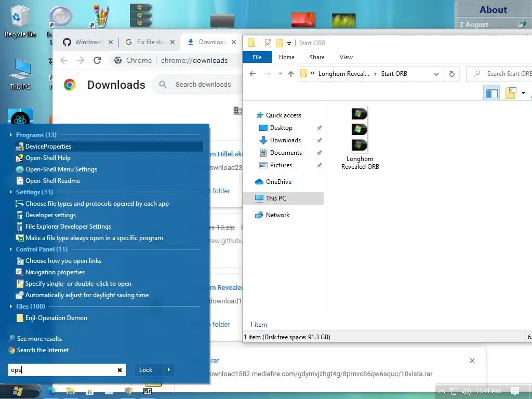Close the GitHub Windows Chrome tab
Image resolution: width=532 pixels, height=399 pixels.
[x=111, y=42]
